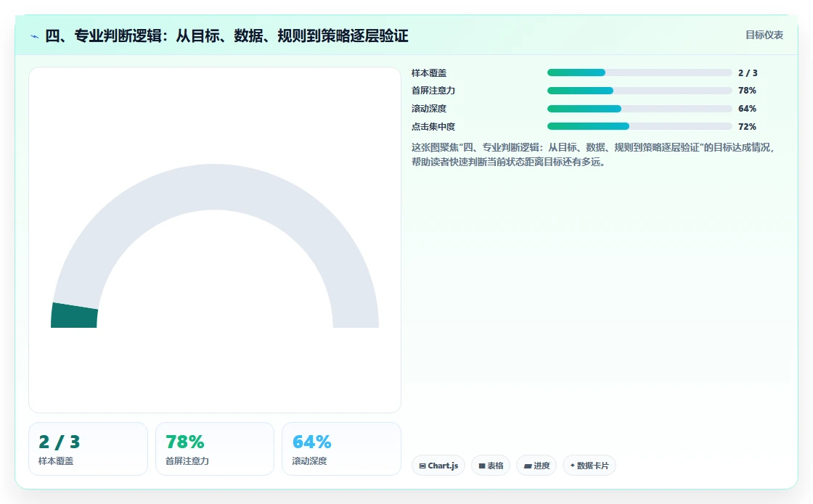Click the bar icon in the 进度 chip
813x504 pixels.
pyautogui.click(x=528, y=466)
